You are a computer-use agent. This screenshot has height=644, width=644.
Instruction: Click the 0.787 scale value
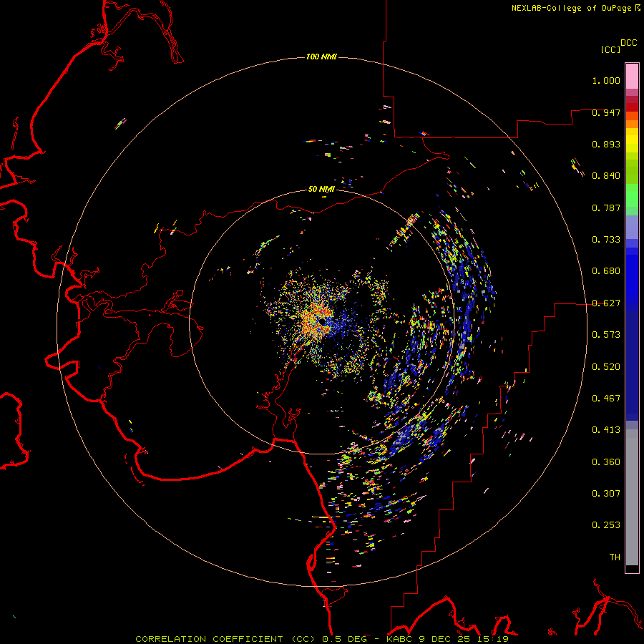(x=606, y=208)
